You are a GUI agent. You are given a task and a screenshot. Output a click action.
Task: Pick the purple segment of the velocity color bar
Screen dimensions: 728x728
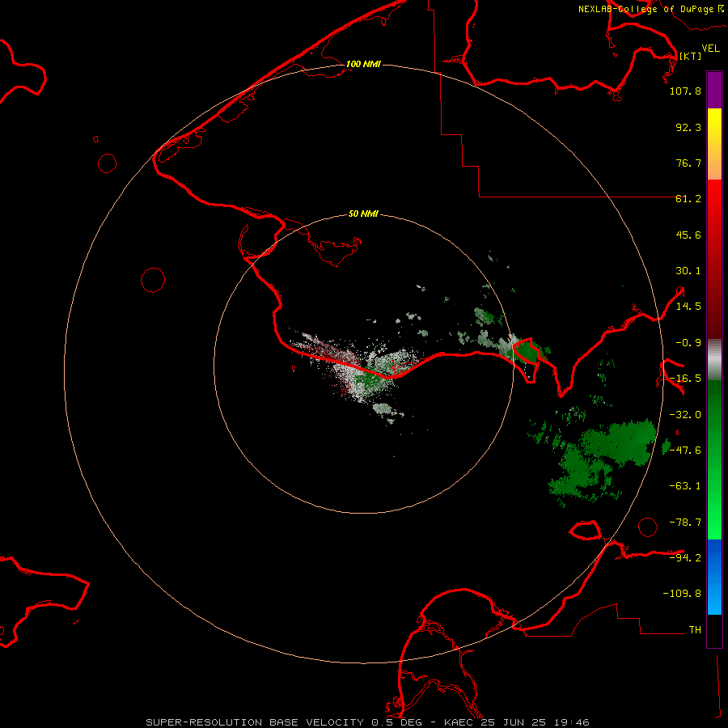(714, 90)
